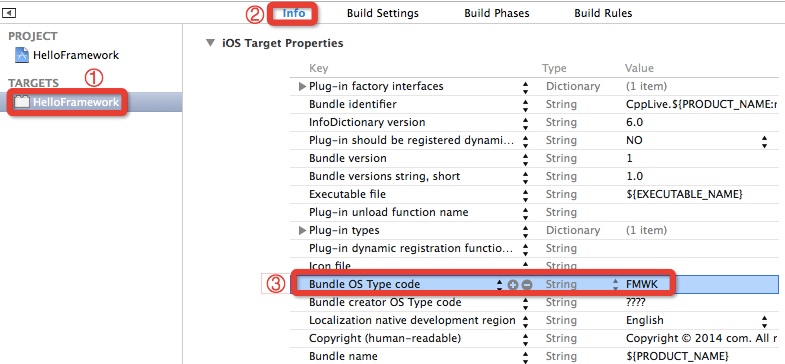Open the English localization region popup

764,321
